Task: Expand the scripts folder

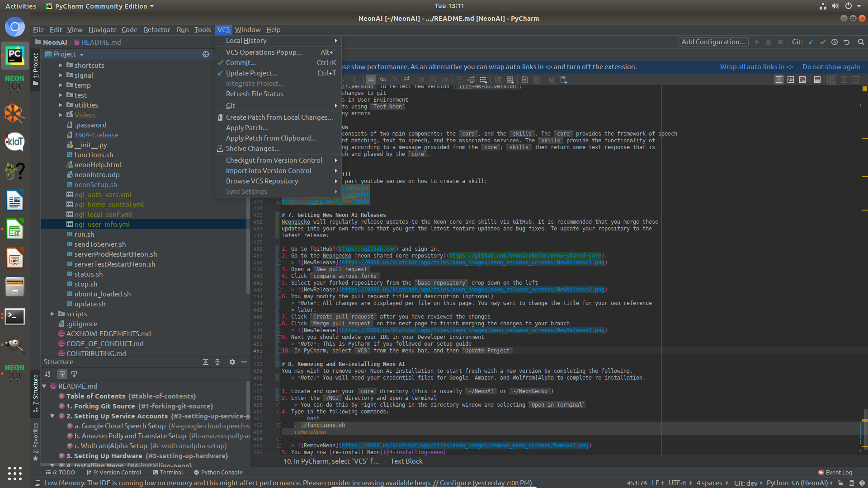Action: click(x=52, y=314)
